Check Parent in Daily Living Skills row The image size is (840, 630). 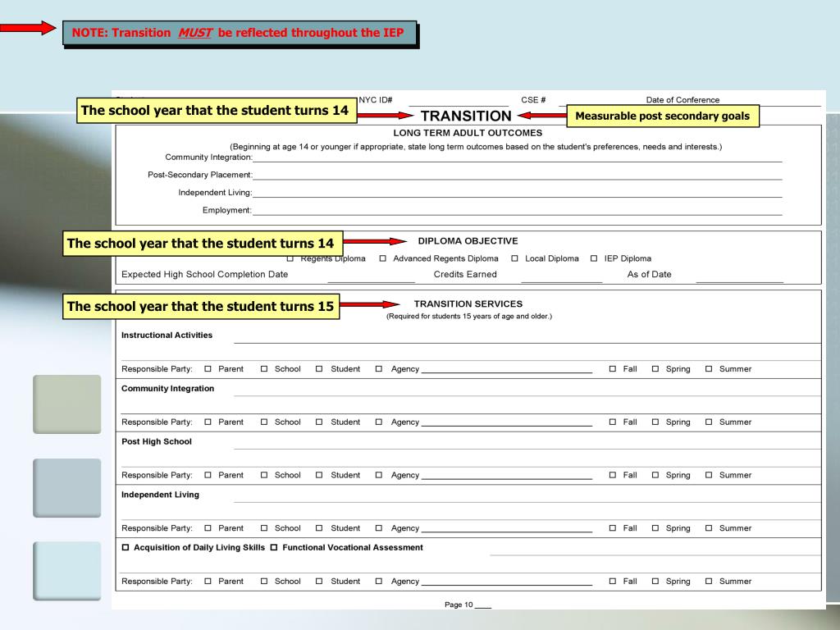(x=208, y=581)
